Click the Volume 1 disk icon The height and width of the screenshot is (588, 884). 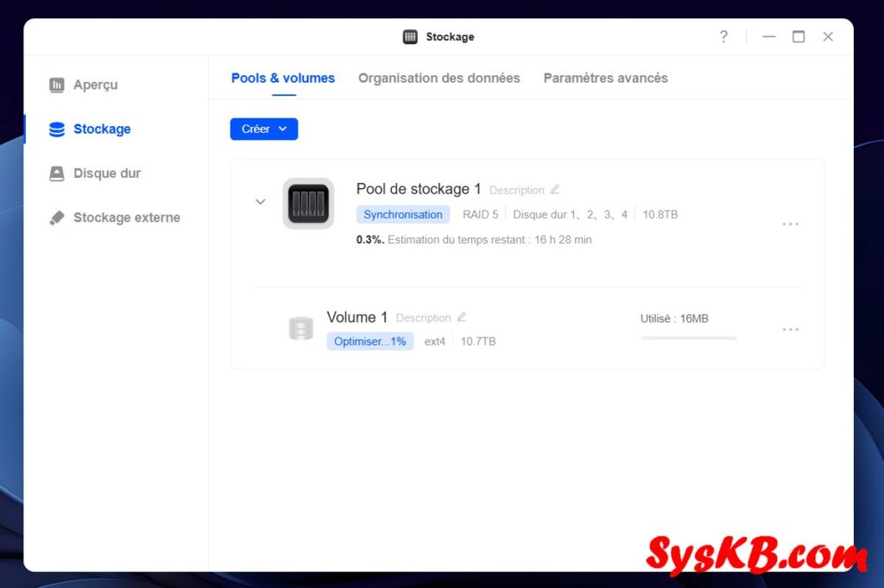pyautogui.click(x=300, y=329)
